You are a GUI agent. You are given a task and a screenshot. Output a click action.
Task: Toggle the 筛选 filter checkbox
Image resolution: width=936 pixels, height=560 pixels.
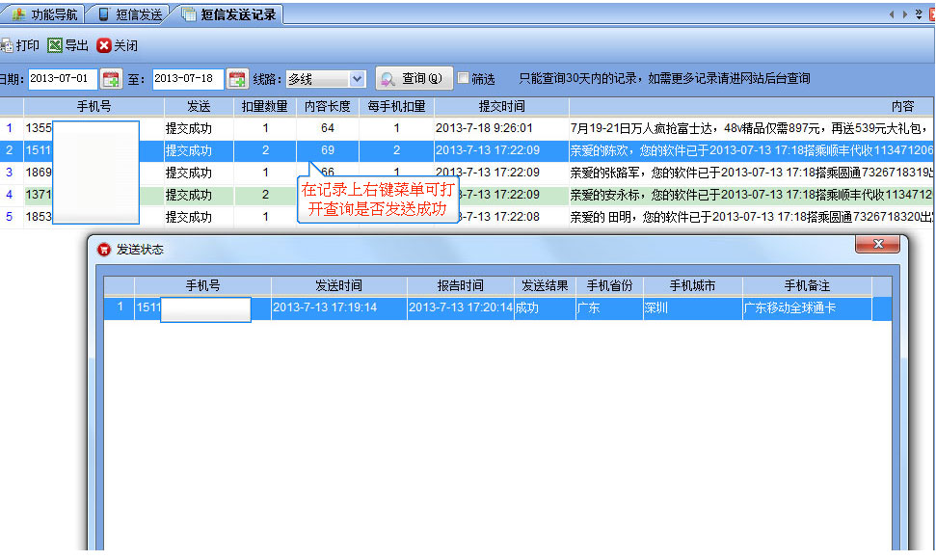[x=464, y=79]
